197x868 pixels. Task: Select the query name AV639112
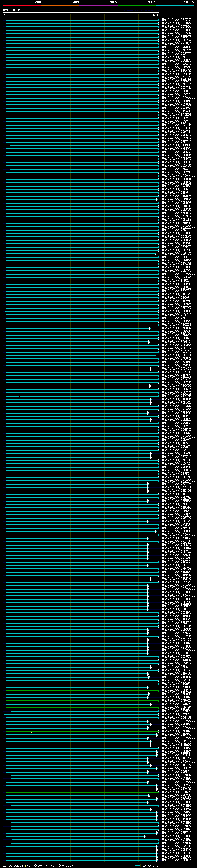click(11, 10)
